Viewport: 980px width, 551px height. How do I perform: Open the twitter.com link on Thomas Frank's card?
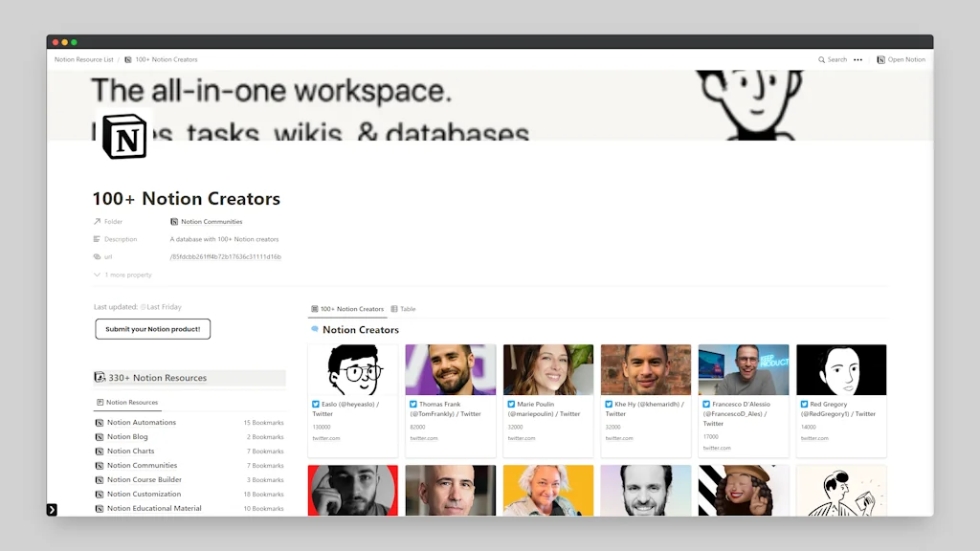click(424, 438)
